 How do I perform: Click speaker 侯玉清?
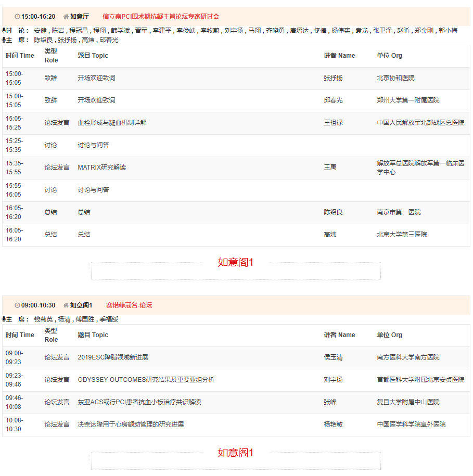pyautogui.click(x=333, y=357)
